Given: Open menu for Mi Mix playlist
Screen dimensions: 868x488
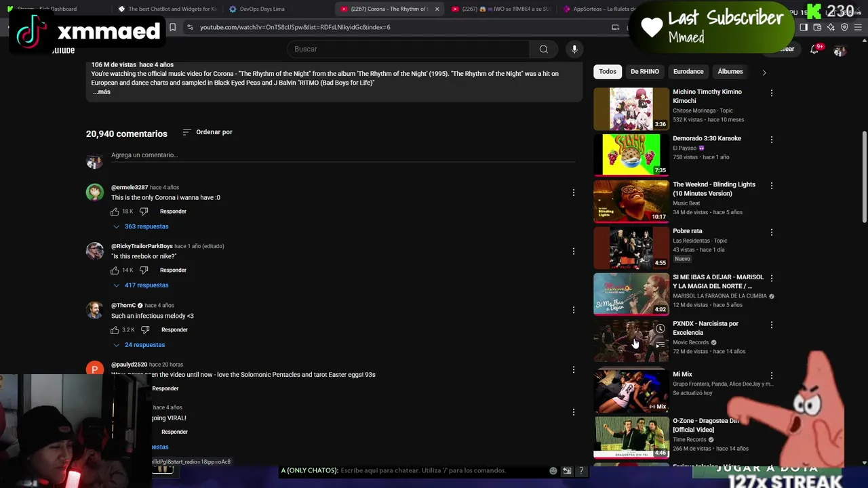Looking at the screenshot, I should point(771,375).
